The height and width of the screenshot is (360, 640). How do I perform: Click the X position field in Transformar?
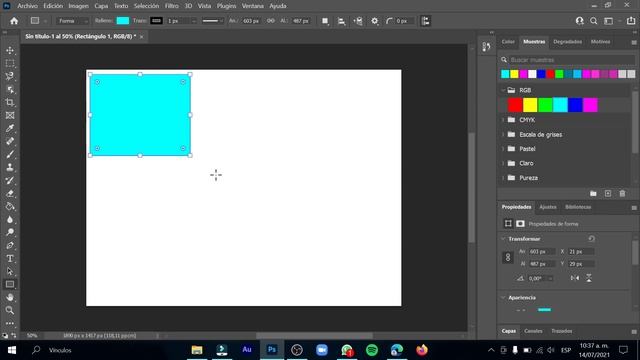pos(581,252)
